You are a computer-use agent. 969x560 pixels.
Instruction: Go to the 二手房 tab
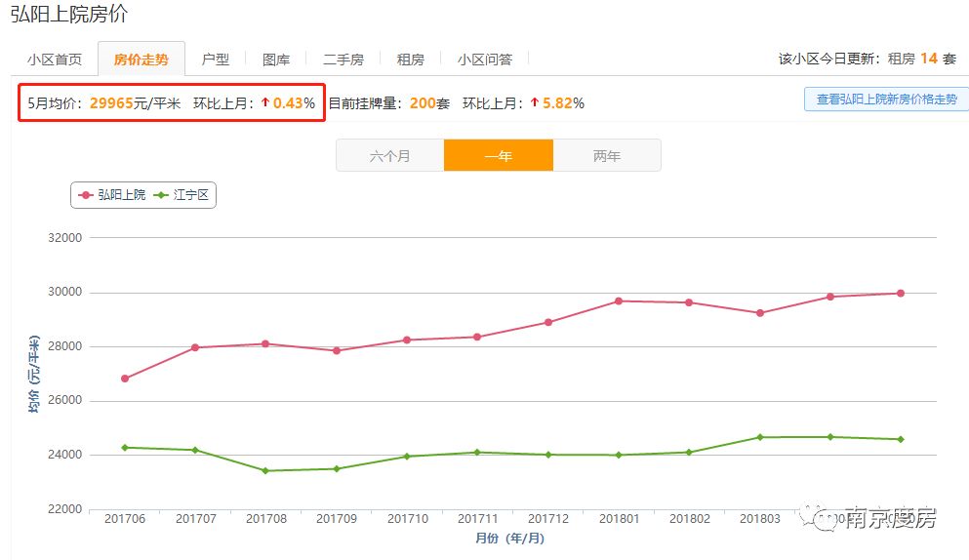tap(343, 60)
